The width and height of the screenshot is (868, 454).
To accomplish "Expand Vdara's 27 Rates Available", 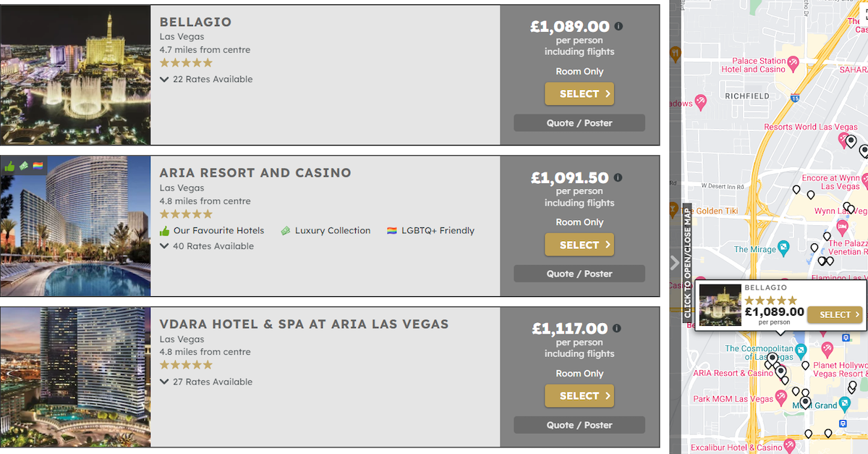I will click(x=206, y=382).
